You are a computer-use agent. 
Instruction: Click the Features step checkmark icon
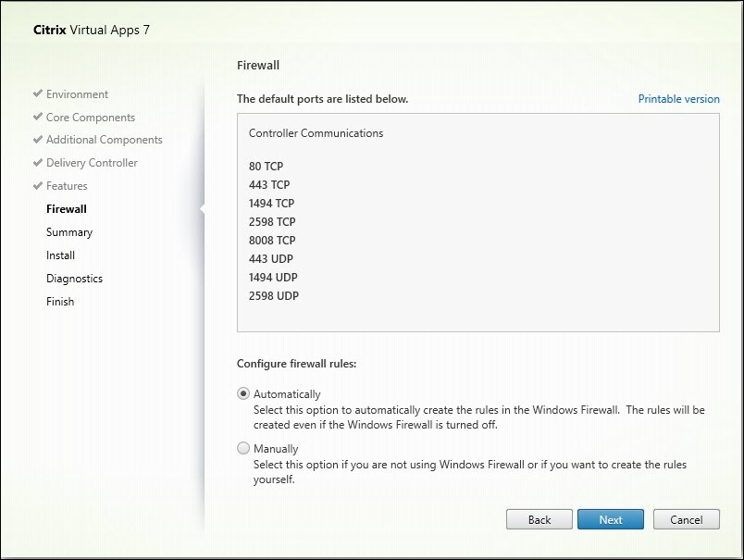[x=37, y=186]
